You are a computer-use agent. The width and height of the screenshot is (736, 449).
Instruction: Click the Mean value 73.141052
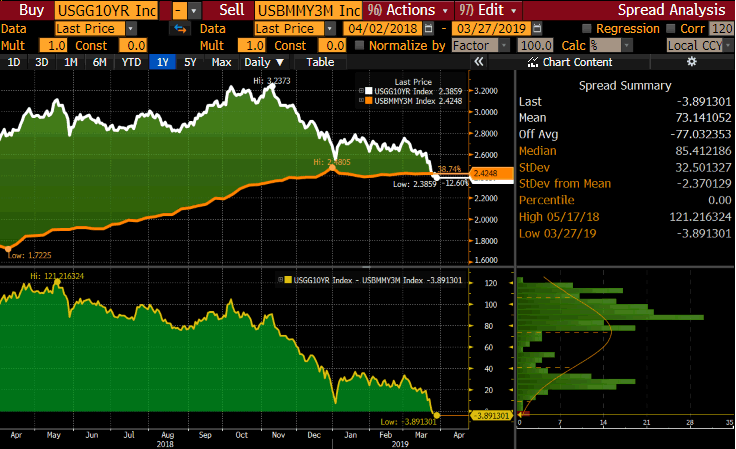[x=703, y=117]
